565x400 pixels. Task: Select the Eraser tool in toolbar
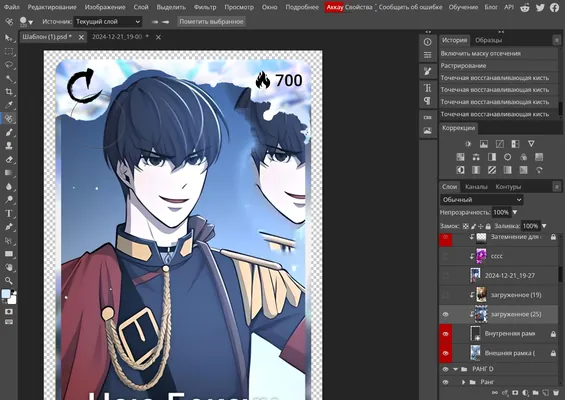pos(9,159)
